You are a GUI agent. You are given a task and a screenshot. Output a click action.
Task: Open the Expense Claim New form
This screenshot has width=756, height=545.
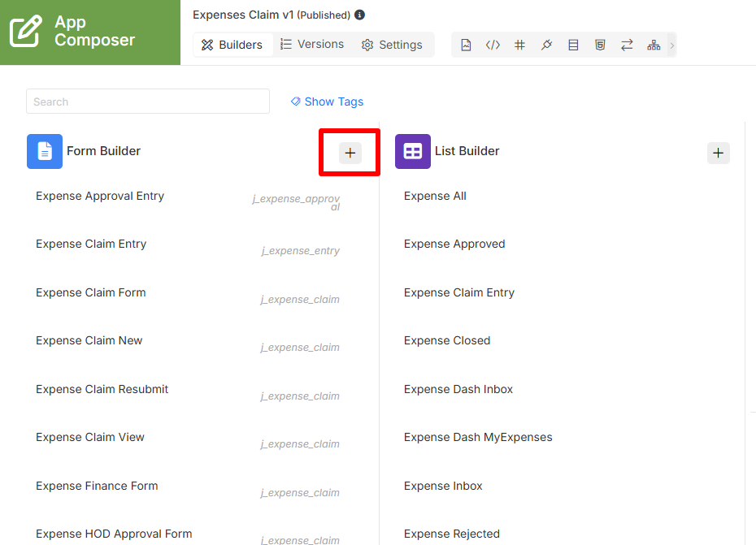pyautogui.click(x=89, y=340)
